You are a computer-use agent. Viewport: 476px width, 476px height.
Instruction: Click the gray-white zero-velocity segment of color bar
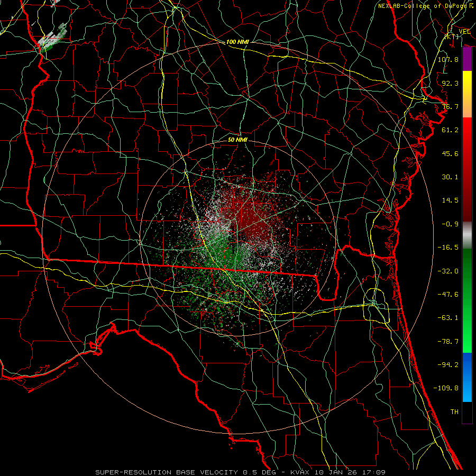(467, 235)
